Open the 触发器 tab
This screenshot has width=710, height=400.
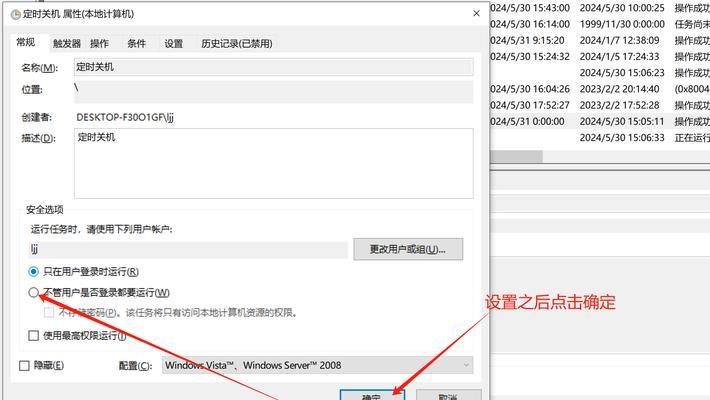pyautogui.click(x=67, y=43)
